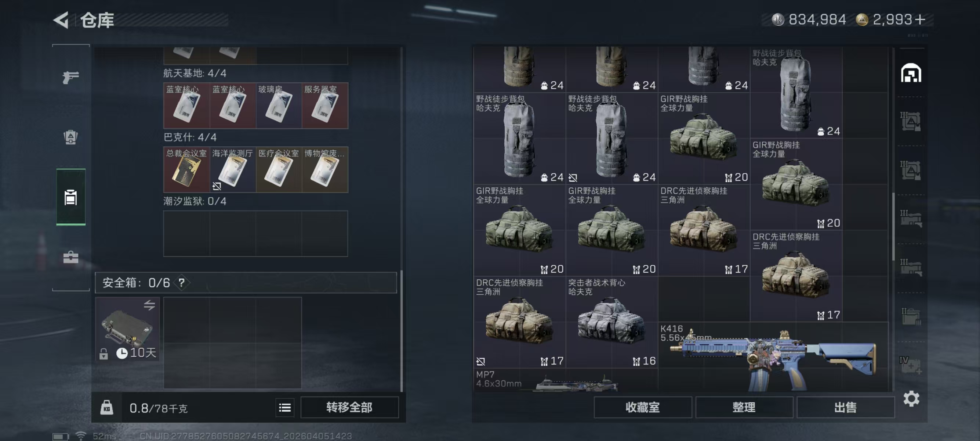Select the 突击者战术背心 chest rig

click(612, 322)
